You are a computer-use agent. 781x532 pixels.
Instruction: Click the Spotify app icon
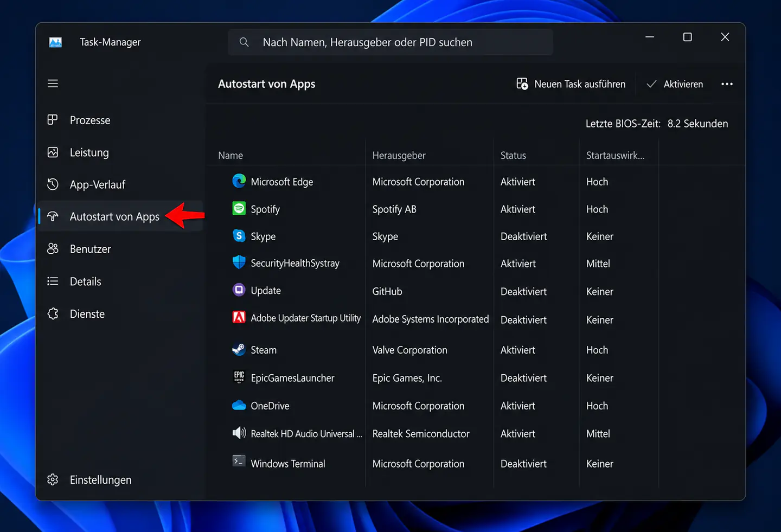(x=239, y=208)
